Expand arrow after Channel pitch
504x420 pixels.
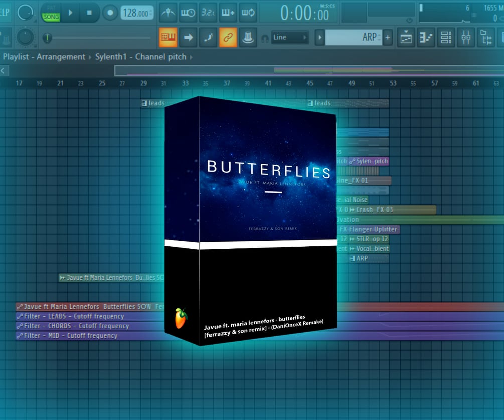click(x=191, y=57)
